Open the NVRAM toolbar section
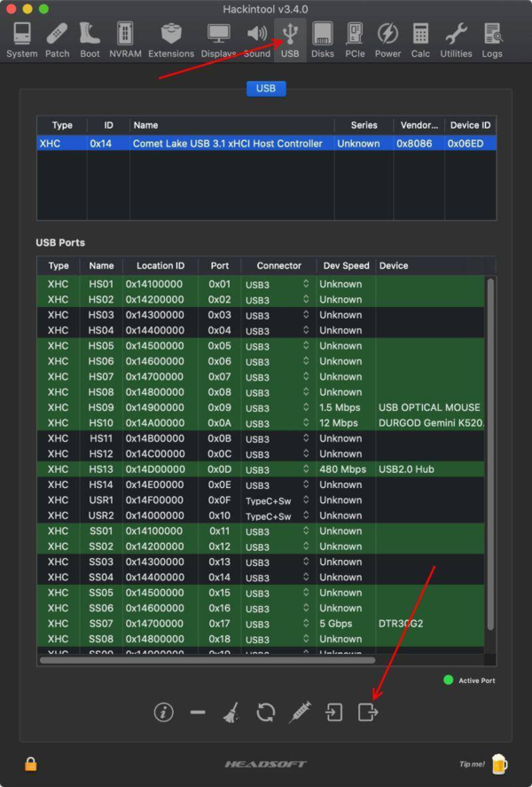532x787 pixels. point(125,41)
